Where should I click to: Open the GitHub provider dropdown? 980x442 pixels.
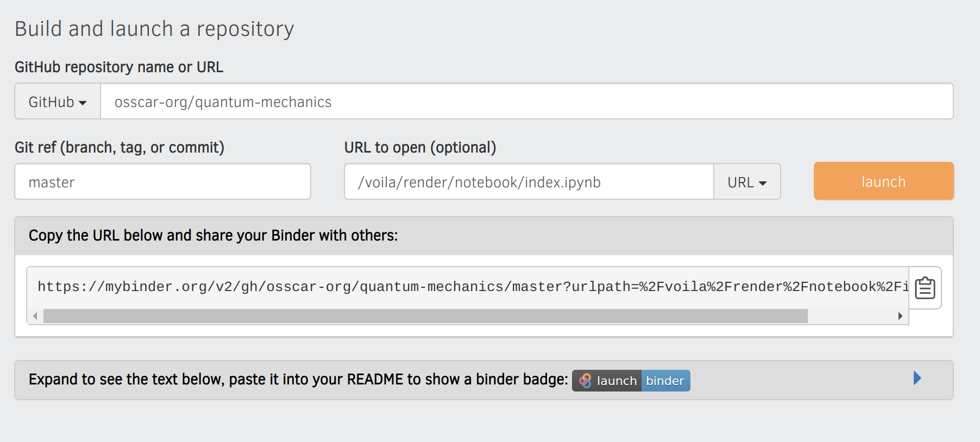58,102
